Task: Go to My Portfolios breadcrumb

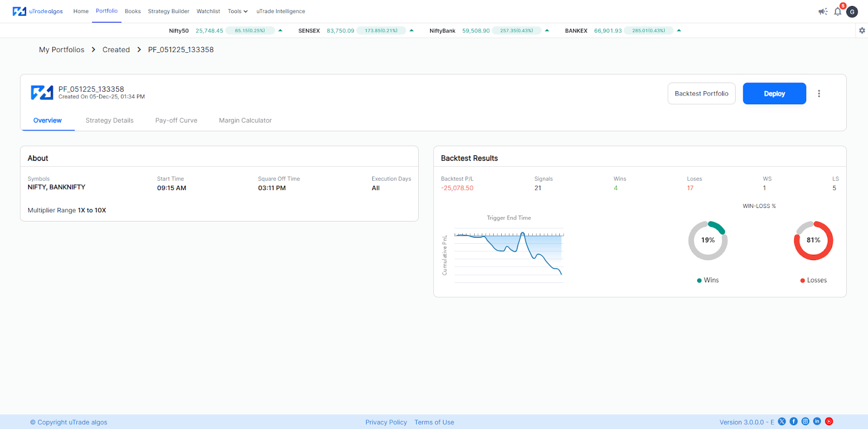Action: point(62,49)
